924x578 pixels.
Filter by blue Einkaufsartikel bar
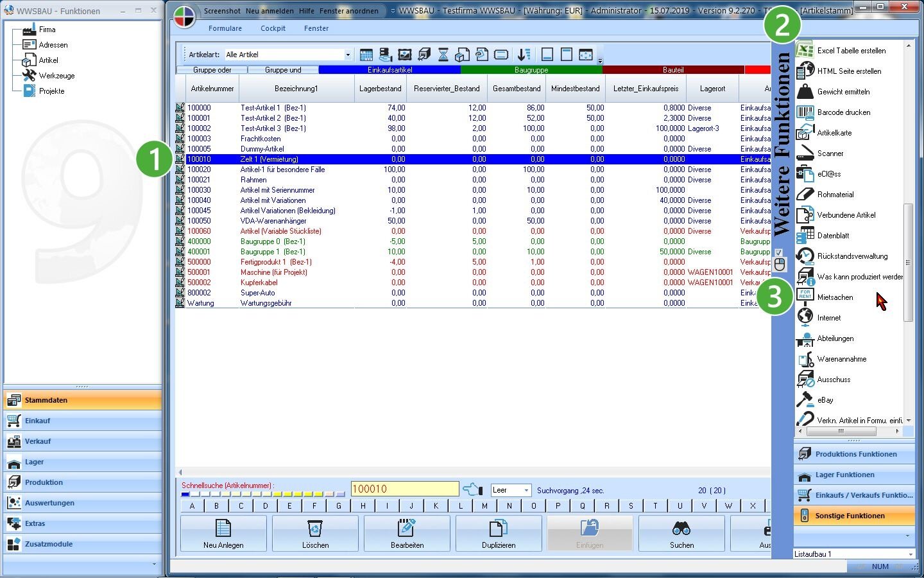[389, 70]
